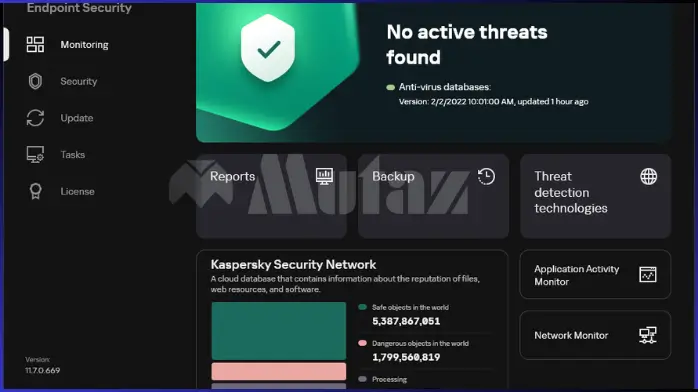The width and height of the screenshot is (698, 392).
Task: Open the Backup tile
Action: coord(434,196)
